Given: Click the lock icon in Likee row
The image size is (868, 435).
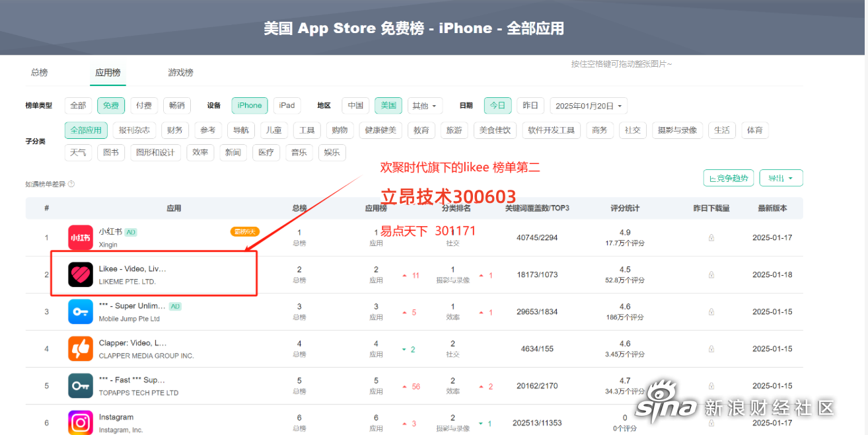Looking at the screenshot, I should 711,274.
